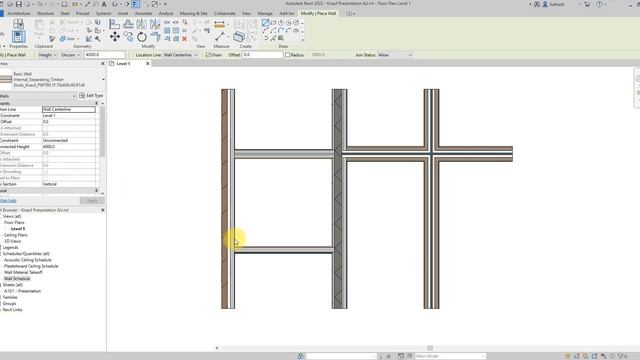Open the Location Line Wall Centerline dropdown
The width and height of the screenshot is (640, 360).
tap(180, 55)
